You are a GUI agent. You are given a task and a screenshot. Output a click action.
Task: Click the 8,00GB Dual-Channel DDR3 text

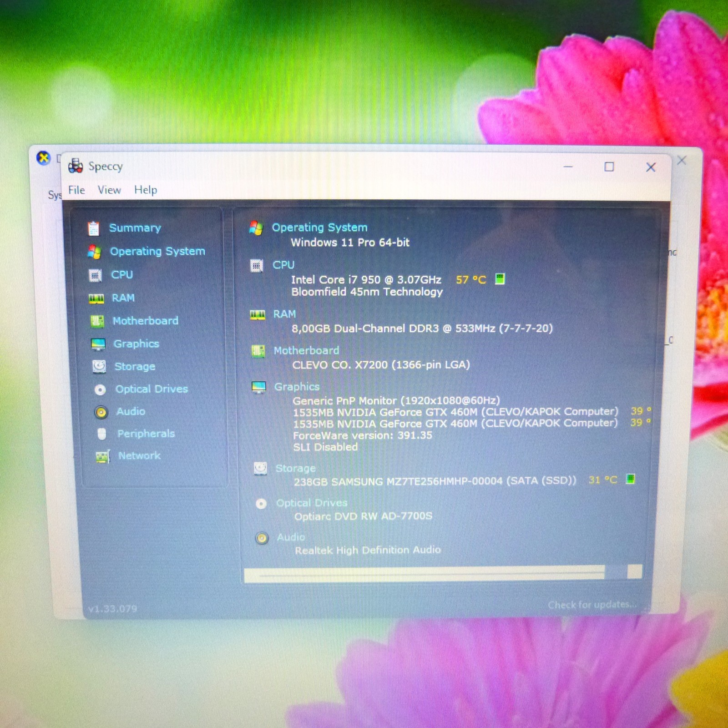click(x=422, y=328)
